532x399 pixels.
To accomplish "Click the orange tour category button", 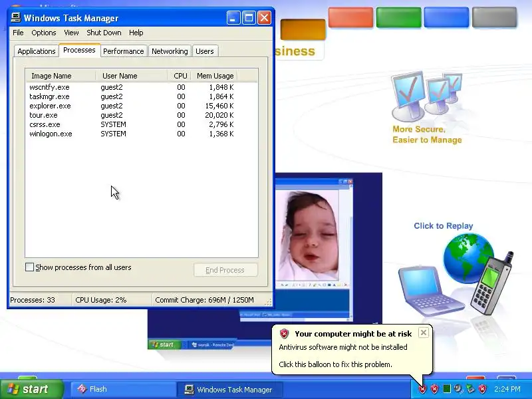I will click(x=303, y=29).
